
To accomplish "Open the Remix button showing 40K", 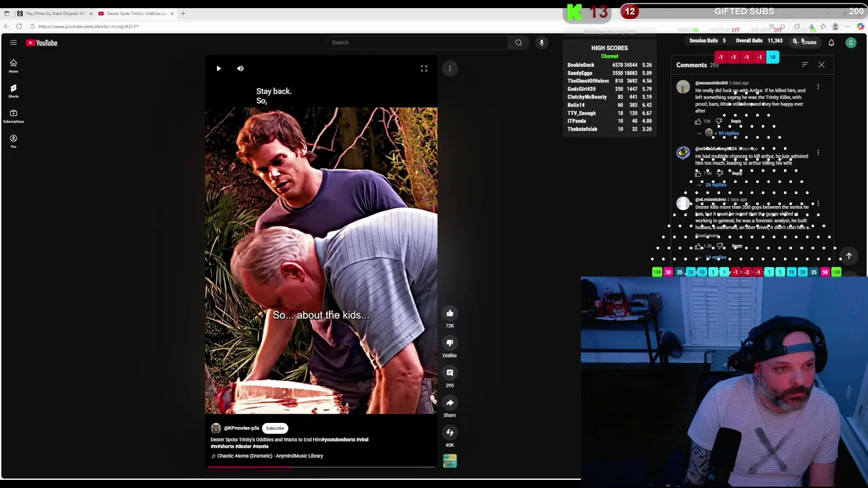I will 450,432.
